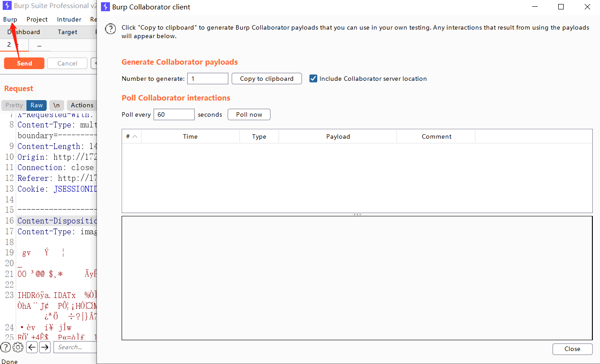Open the Intruder menu

[69, 19]
